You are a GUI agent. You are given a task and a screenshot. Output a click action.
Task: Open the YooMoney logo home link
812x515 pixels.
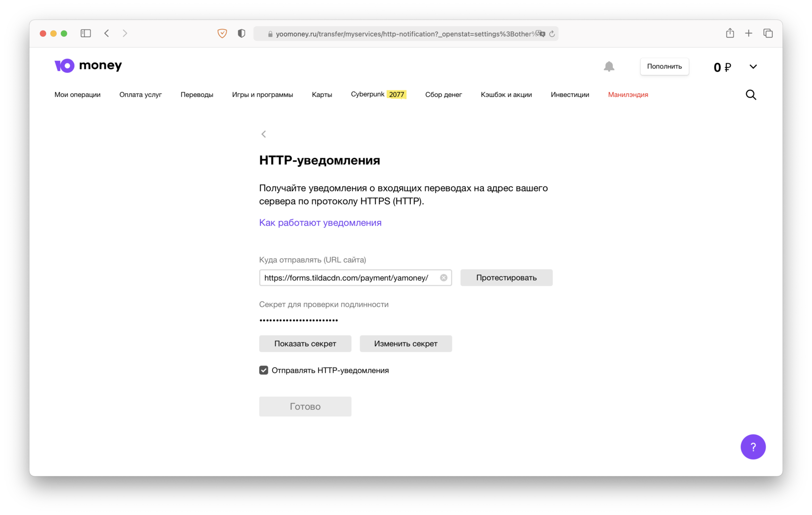tap(88, 65)
